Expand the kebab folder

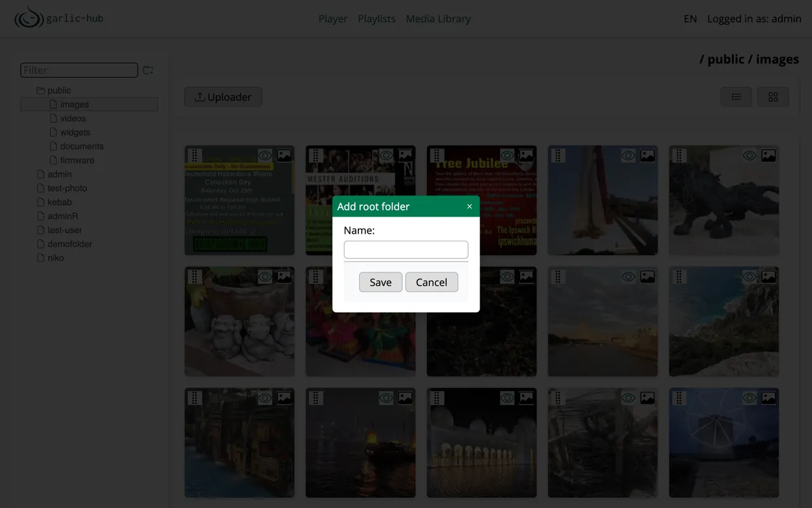tap(41, 202)
